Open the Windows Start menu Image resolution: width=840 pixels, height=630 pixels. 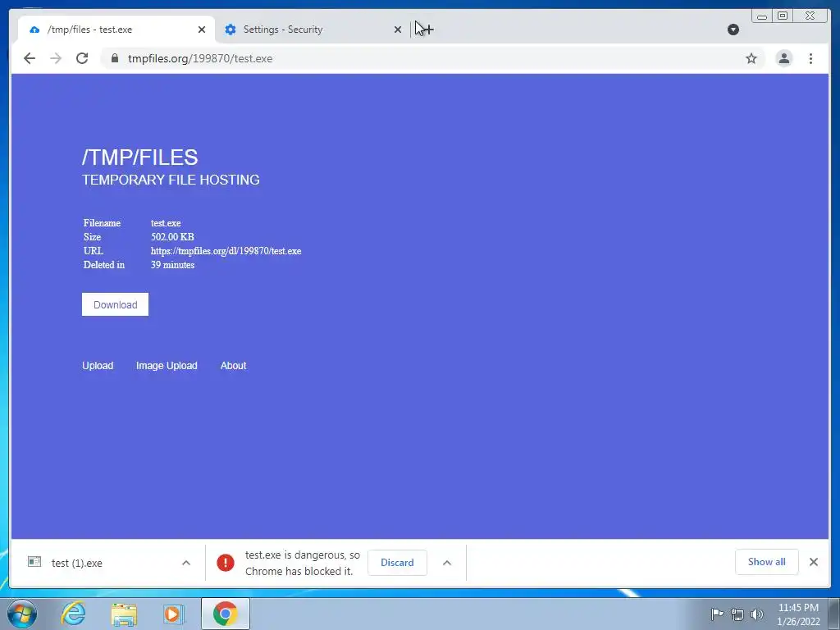[x=22, y=614]
